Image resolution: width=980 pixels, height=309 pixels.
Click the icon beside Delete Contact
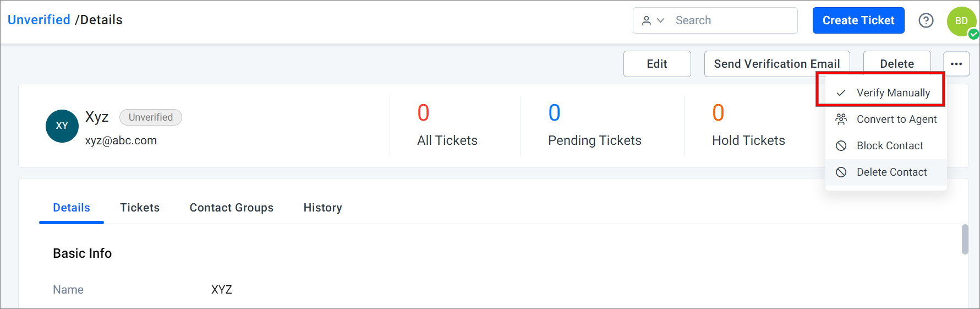click(x=841, y=172)
